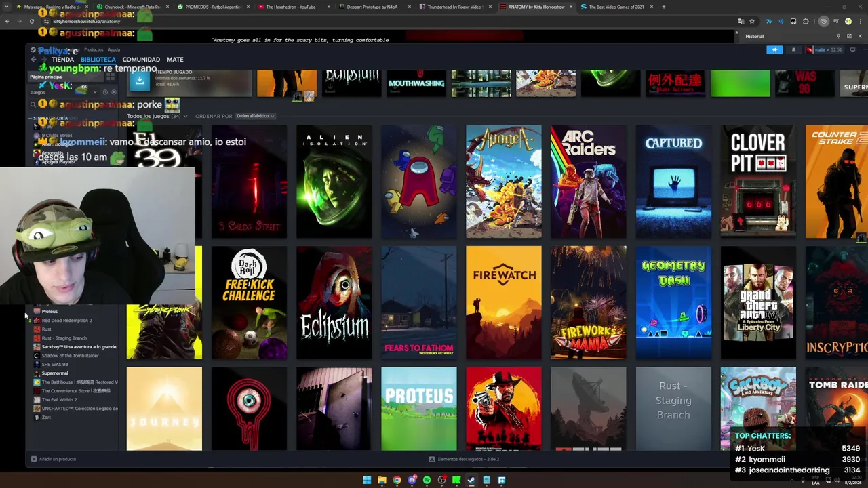Select the Red Dead Redemption 2 cover
The height and width of the screenshot is (488, 868).
pyautogui.click(x=503, y=409)
